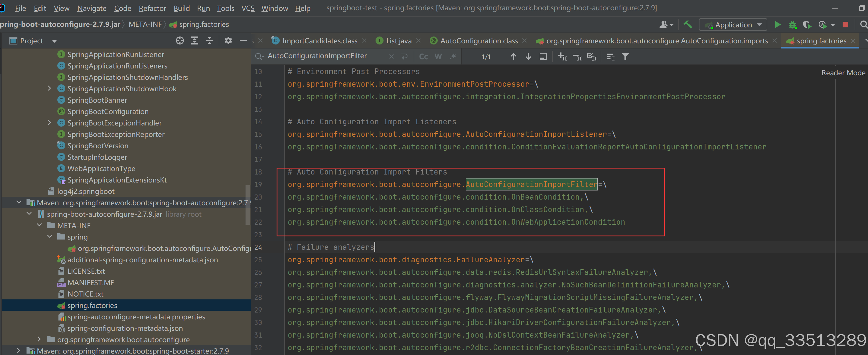
Task: Run with coverage using the shield icon
Action: 807,24
